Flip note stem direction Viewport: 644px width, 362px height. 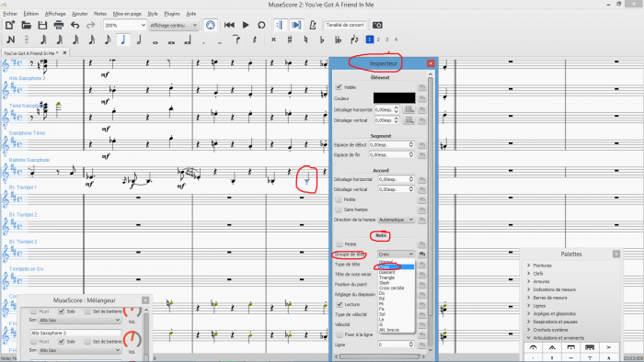coord(354,40)
